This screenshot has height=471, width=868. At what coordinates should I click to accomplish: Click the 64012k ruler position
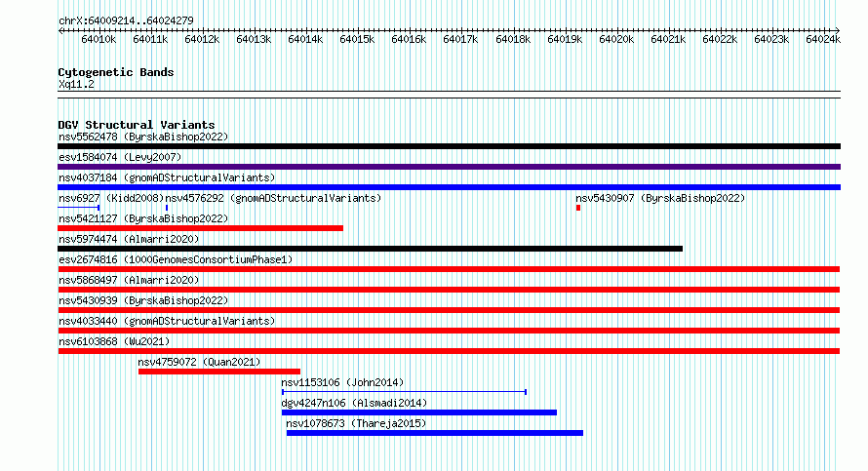click(202, 39)
